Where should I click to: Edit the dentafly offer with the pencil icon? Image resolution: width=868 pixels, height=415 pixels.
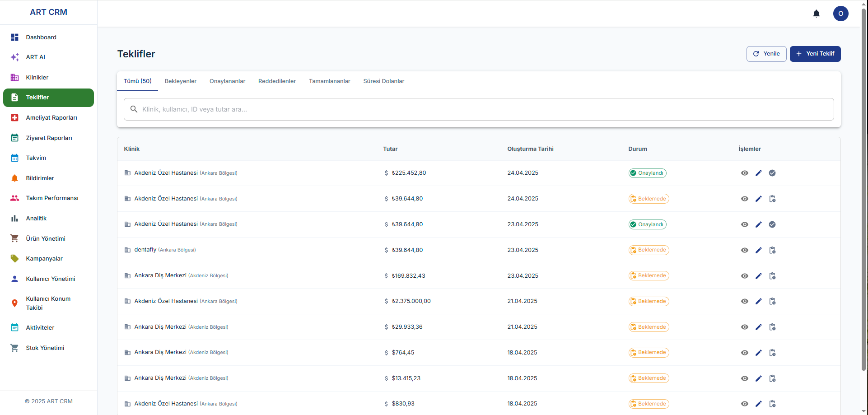(758, 250)
